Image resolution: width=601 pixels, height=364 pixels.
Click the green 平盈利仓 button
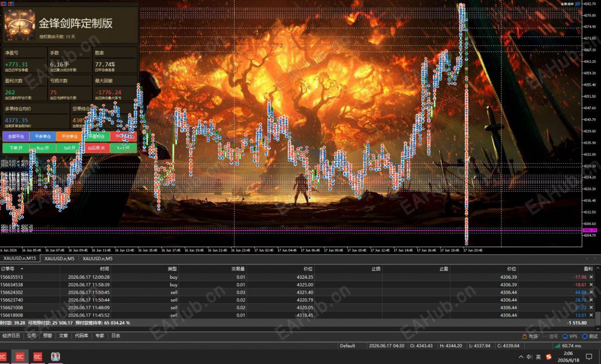(x=96, y=136)
